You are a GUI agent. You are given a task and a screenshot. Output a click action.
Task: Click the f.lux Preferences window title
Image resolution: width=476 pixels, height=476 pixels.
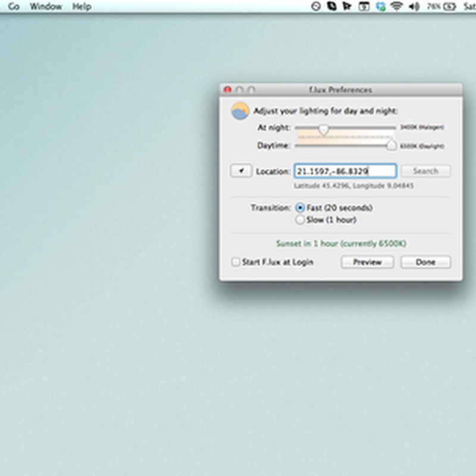click(340, 90)
